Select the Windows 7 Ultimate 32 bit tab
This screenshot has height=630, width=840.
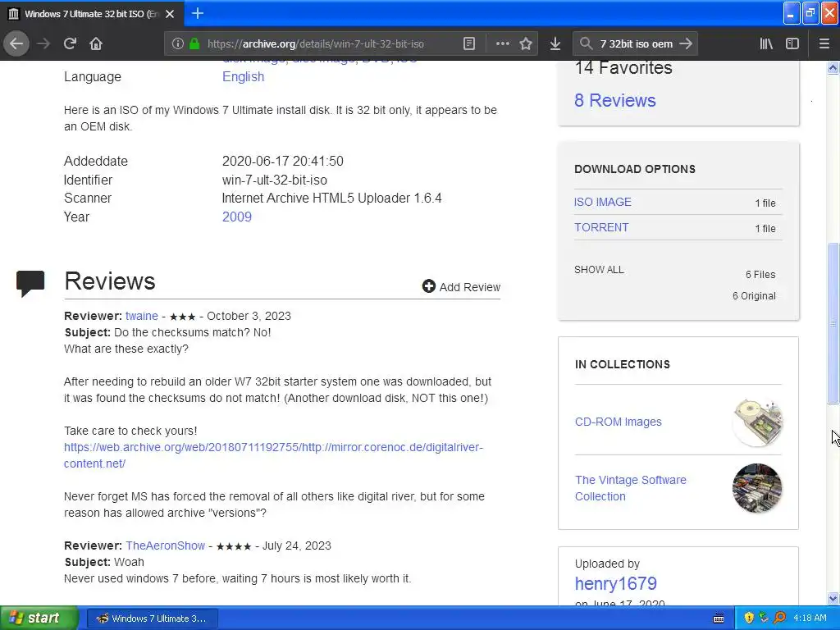(92, 14)
